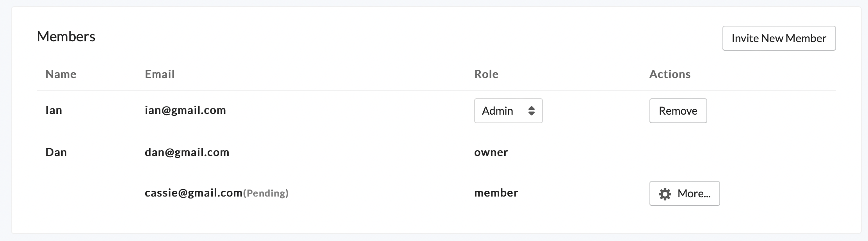
Task: Open More options for cassie's invite
Action: point(685,193)
